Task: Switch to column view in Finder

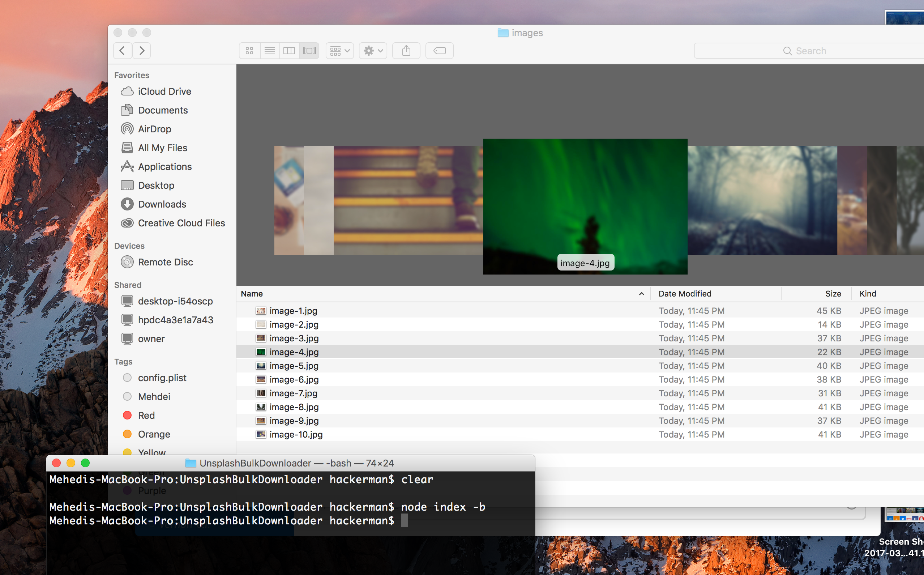Action: pos(289,51)
